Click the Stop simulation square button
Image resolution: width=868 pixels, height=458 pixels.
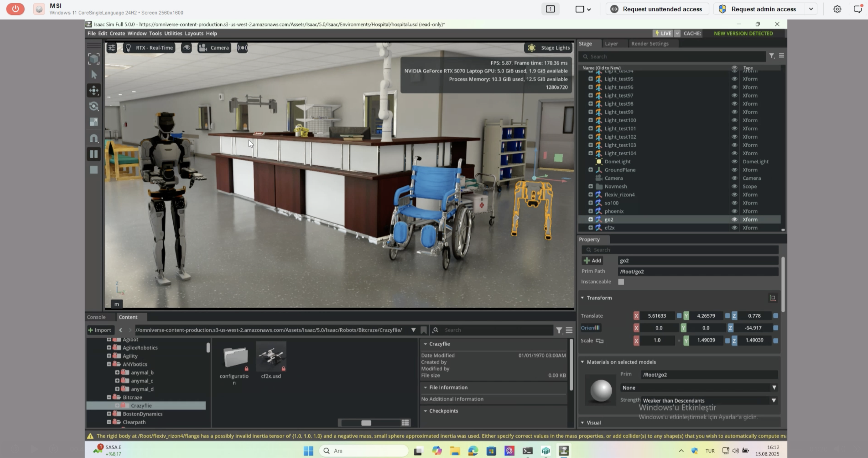[94, 170]
